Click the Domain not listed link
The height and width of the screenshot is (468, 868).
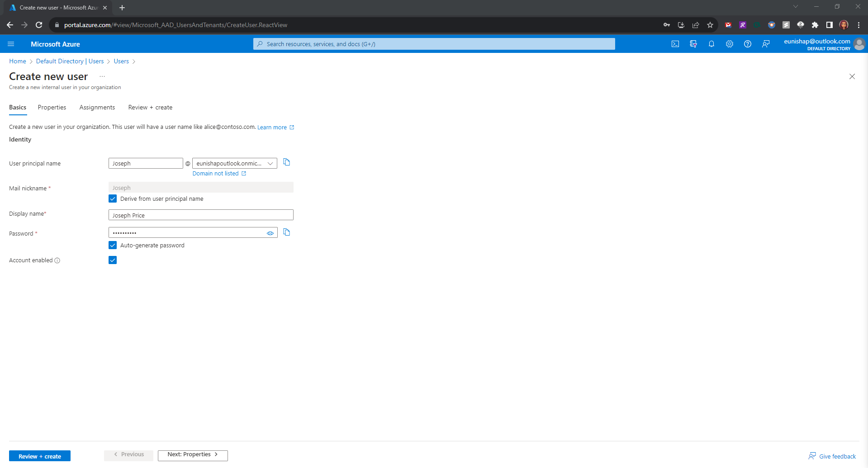[x=216, y=174]
